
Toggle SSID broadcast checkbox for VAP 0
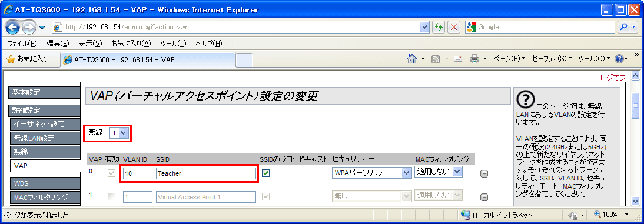pos(265,173)
